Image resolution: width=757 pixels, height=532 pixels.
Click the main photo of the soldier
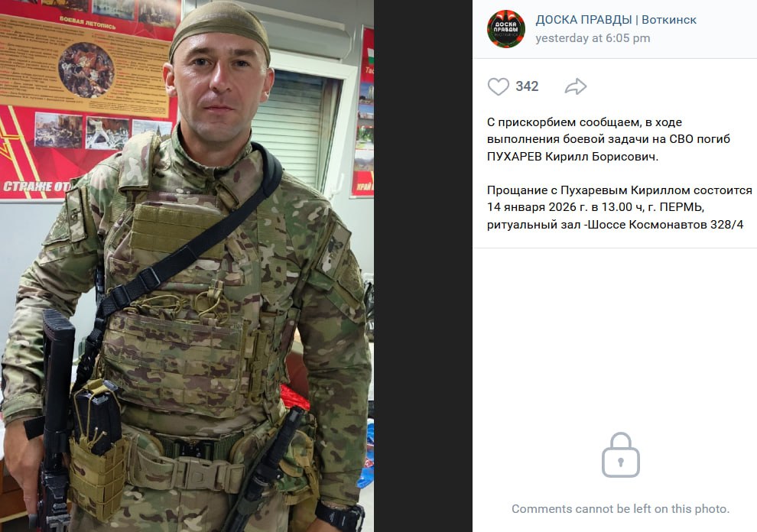(x=187, y=266)
